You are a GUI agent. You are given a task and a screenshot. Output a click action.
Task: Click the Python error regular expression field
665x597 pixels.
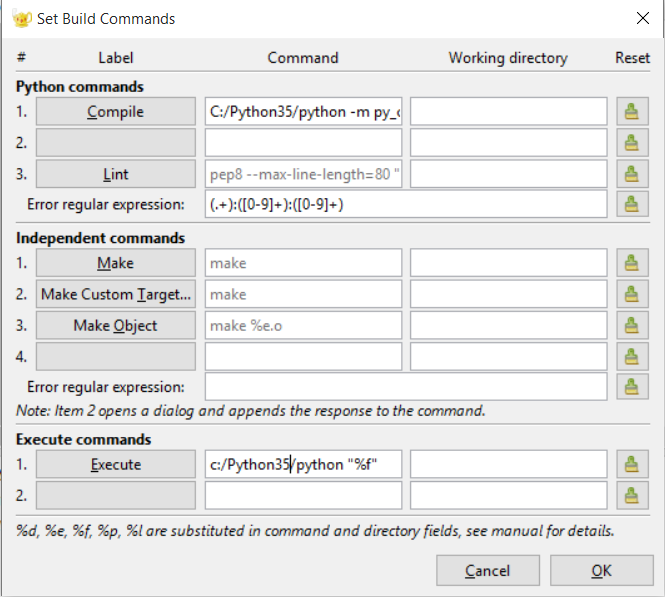coord(405,204)
